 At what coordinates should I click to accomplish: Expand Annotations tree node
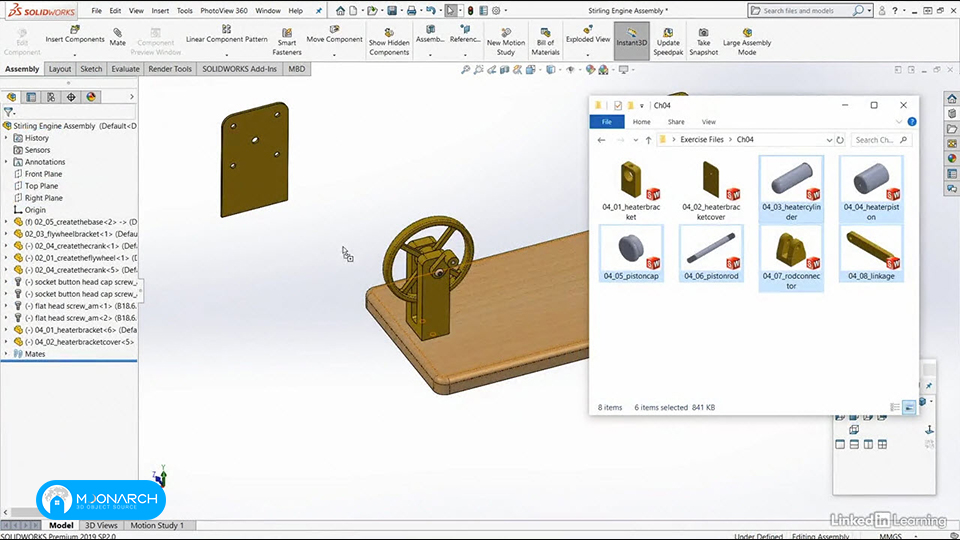click(x=6, y=162)
